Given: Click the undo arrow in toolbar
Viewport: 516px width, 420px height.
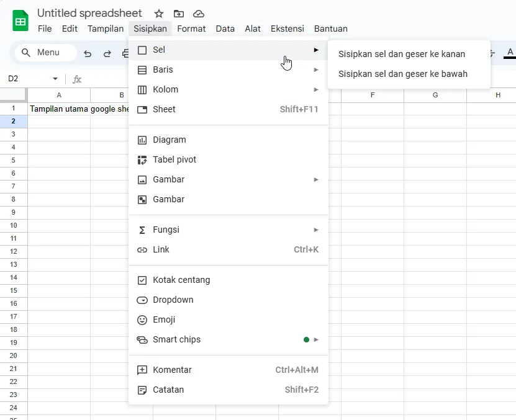Looking at the screenshot, I should pyautogui.click(x=88, y=53).
